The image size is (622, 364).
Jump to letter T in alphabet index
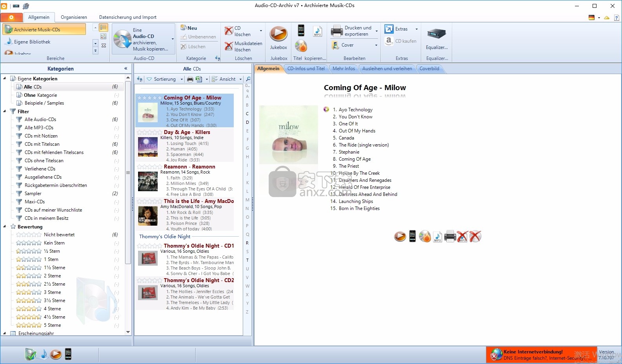coord(247,260)
